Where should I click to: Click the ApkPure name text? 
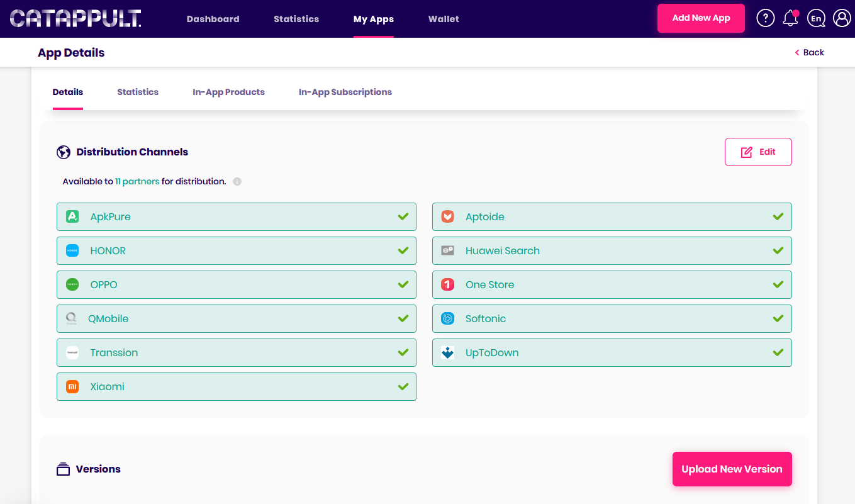[x=111, y=216]
